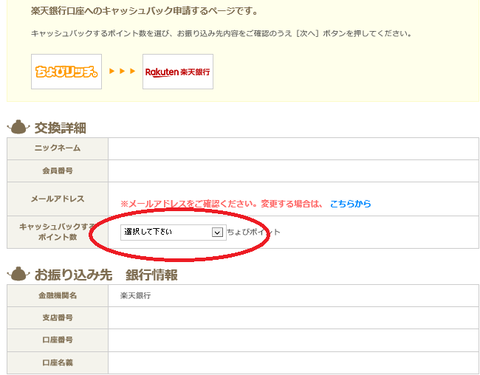Select the 金融機関名 row label
This screenshot has width=480, height=375.
58,295
